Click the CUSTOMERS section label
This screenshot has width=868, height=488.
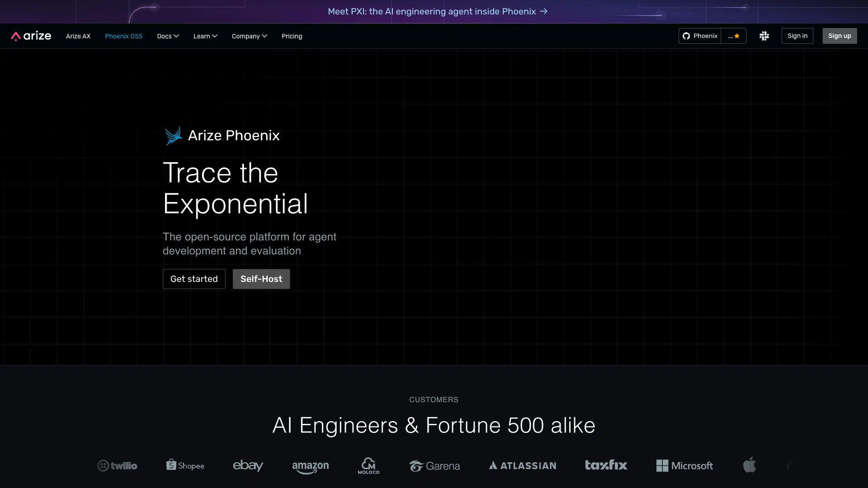(x=434, y=400)
